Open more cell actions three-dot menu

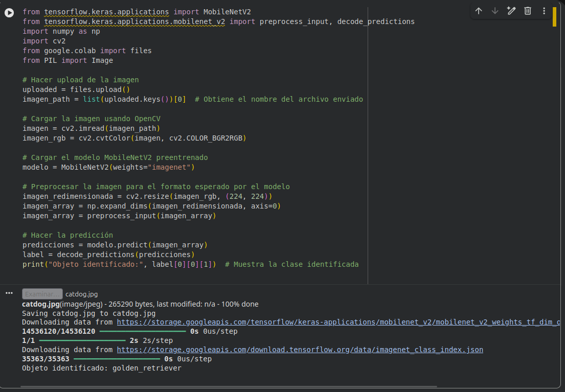click(x=544, y=11)
